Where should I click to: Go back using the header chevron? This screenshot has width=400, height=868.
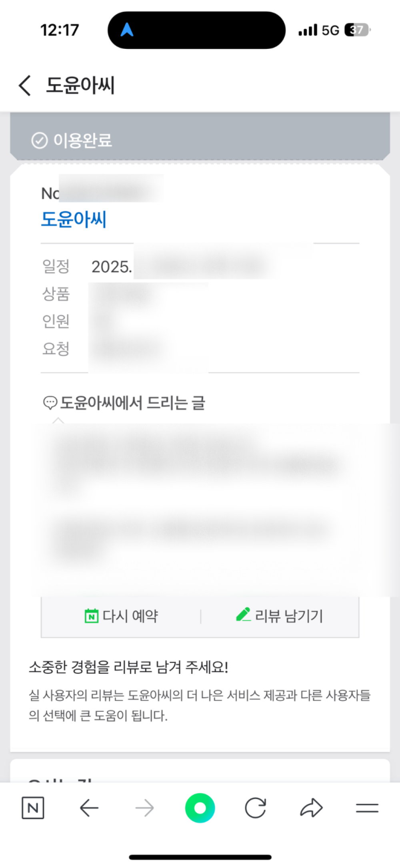[25, 85]
